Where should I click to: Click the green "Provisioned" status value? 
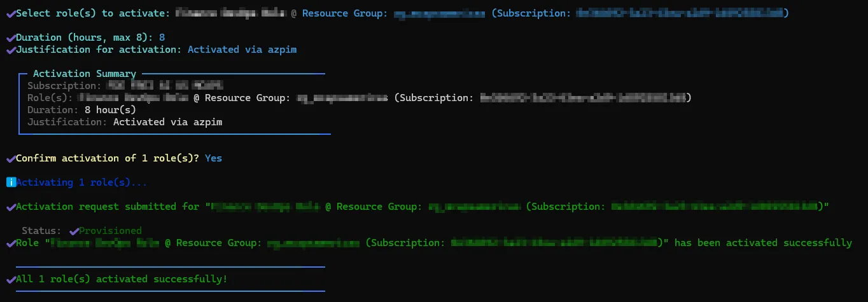110,231
